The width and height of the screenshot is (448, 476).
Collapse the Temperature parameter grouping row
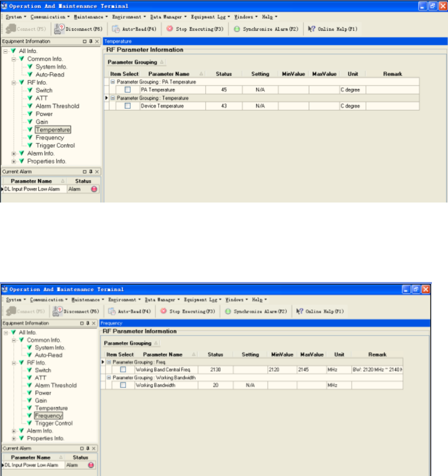click(113, 98)
